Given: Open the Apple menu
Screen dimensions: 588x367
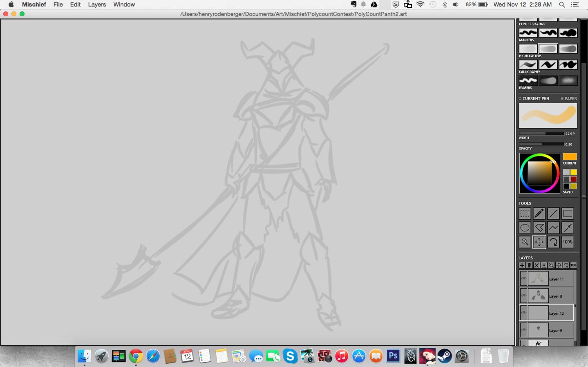Looking at the screenshot, I should click(x=11, y=4).
